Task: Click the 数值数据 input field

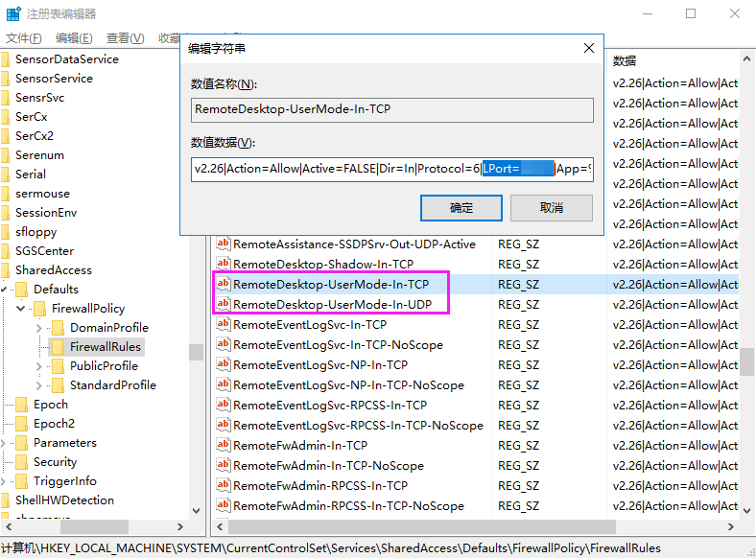Action: coord(391,169)
